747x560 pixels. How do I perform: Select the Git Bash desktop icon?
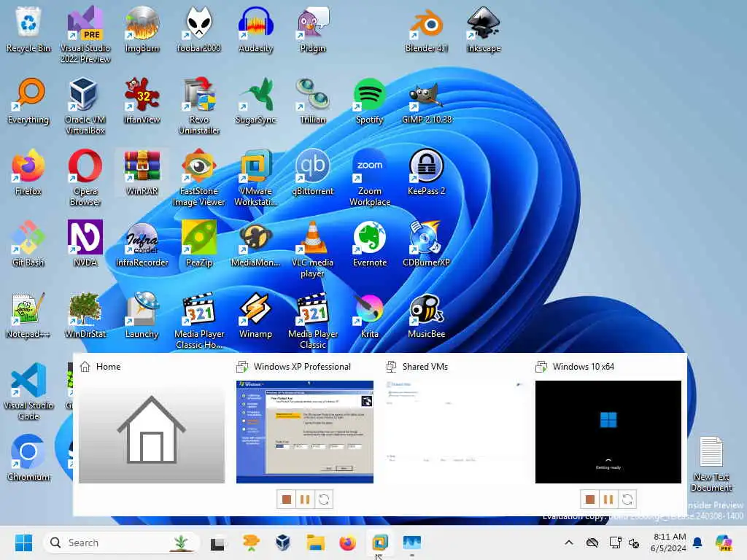(28, 244)
